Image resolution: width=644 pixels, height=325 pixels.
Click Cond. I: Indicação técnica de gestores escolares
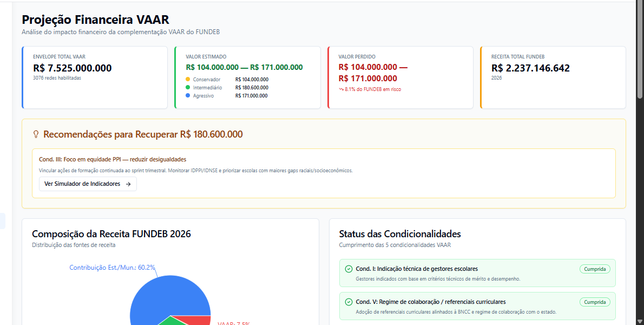(x=417, y=269)
